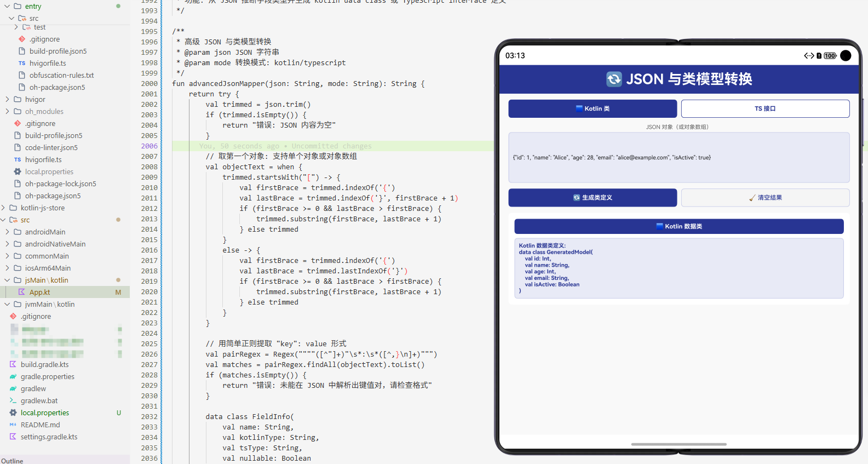Collapse the entry src folder

coord(12,18)
